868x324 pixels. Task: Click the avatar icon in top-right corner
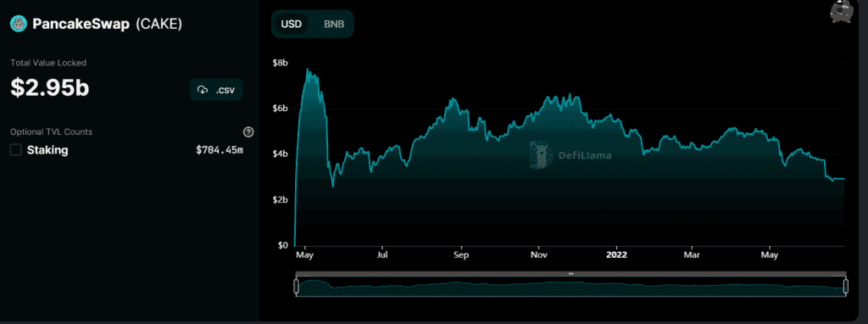click(842, 11)
